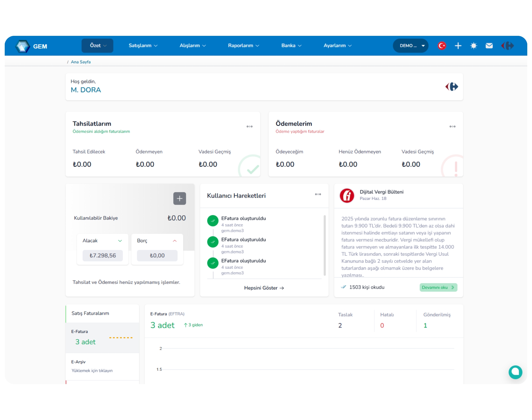This screenshot has height=420, width=532.
Task: Open Kullanıcı Hareketleri three-dot menu
Action: 318,194
